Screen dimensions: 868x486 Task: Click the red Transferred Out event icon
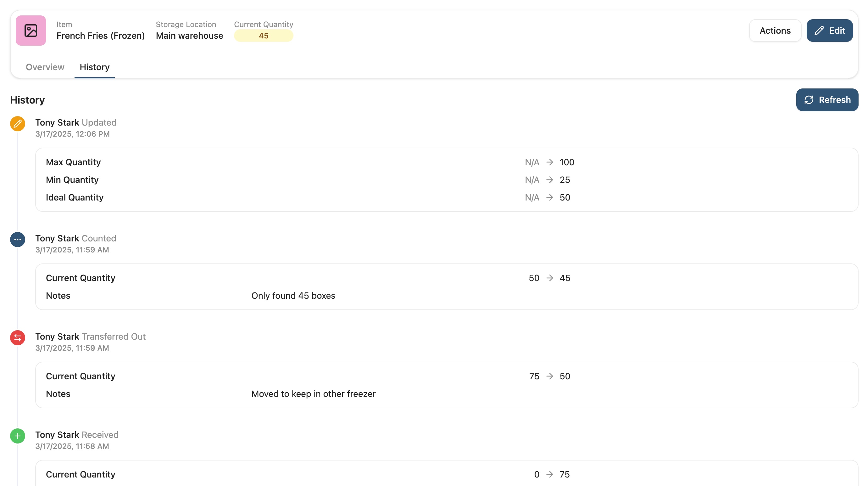[x=18, y=338]
